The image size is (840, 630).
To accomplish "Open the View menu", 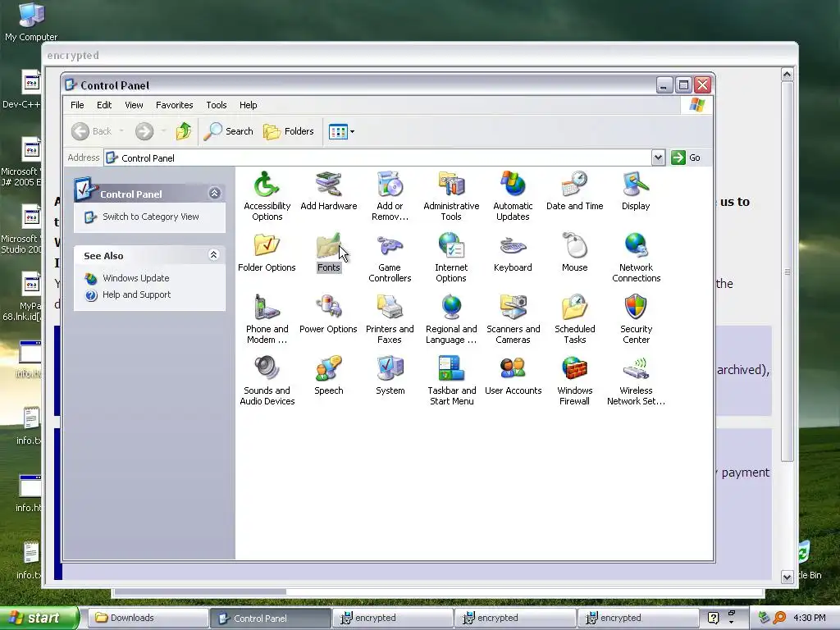I will click(x=134, y=105).
